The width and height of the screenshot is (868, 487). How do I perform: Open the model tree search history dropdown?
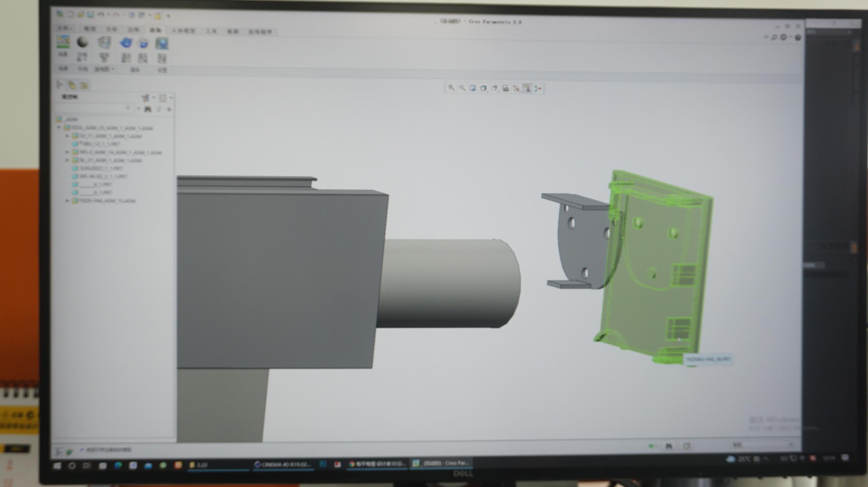(138, 109)
